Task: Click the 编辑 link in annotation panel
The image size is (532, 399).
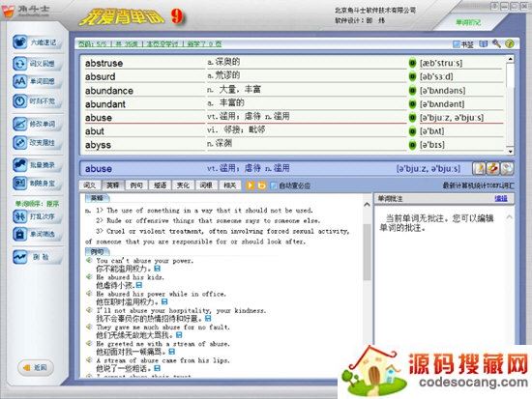Action: (501, 199)
